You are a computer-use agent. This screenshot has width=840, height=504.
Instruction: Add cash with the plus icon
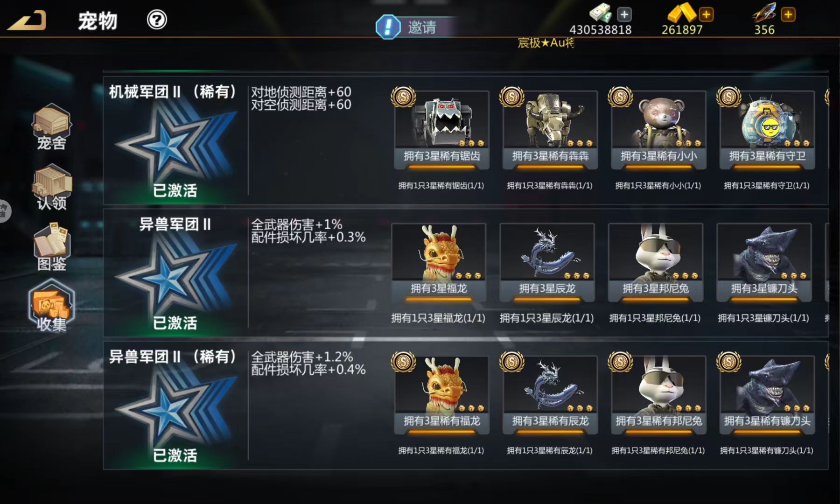tap(624, 14)
